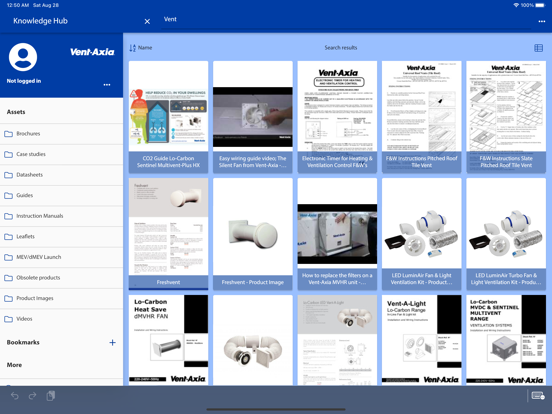Viewport: 552px width, 414px height.
Task: Open F&W Instructions Slate Pitched Roof Tile Vent
Action: point(506,117)
